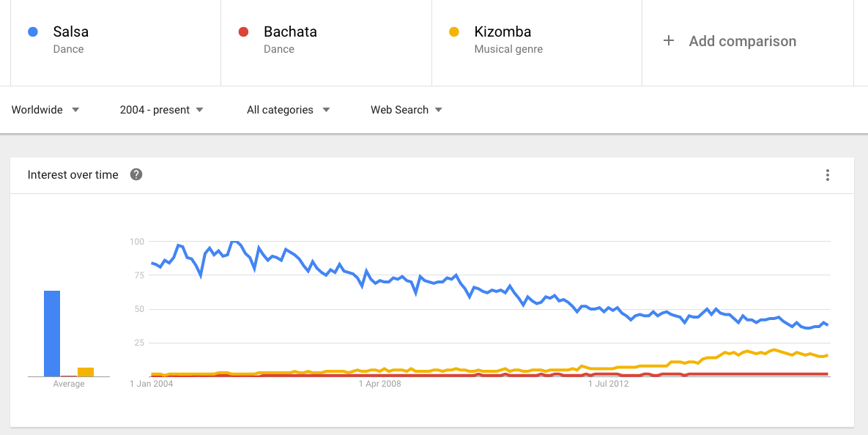
Task: Open the Worldwide region dropdown
Action: (45, 110)
